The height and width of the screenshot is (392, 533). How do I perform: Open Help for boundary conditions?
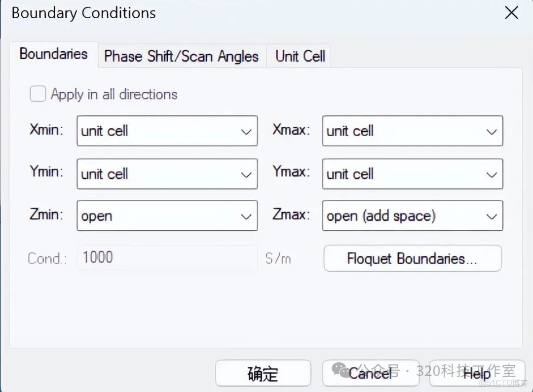click(477, 373)
